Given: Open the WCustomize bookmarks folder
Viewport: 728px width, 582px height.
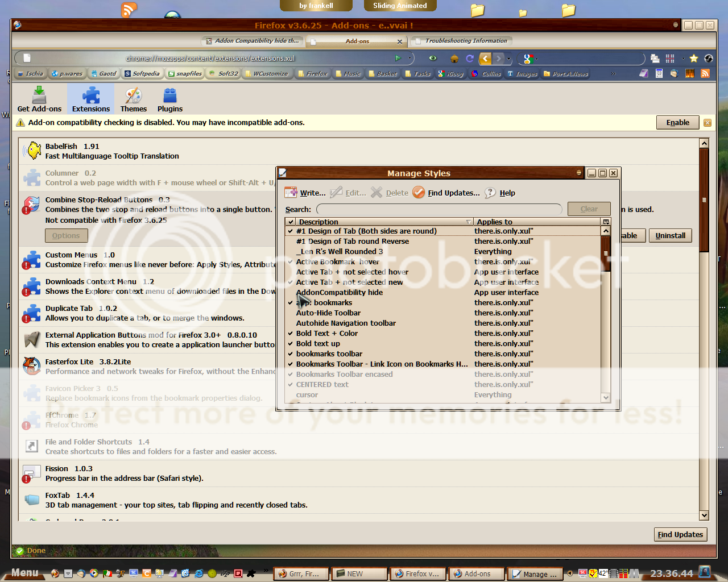Looking at the screenshot, I should (x=266, y=73).
